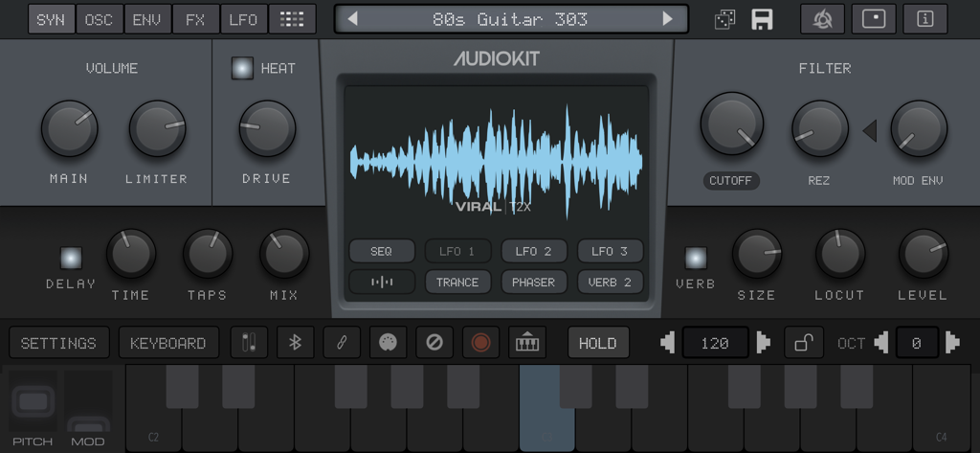The height and width of the screenshot is (453, 980).
Task: Click the filter CUTOFF knob
Action: tap(732, 124)
